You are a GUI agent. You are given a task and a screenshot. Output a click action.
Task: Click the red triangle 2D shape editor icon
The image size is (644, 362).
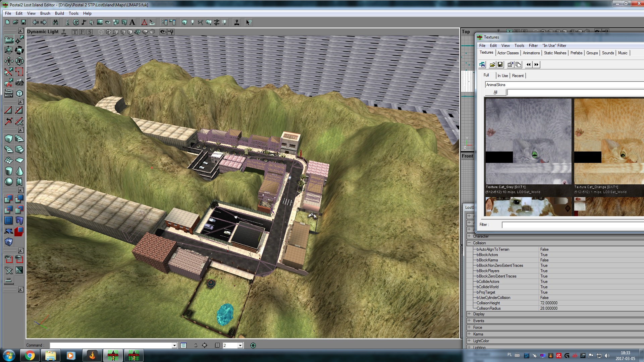tap(144, 22)
